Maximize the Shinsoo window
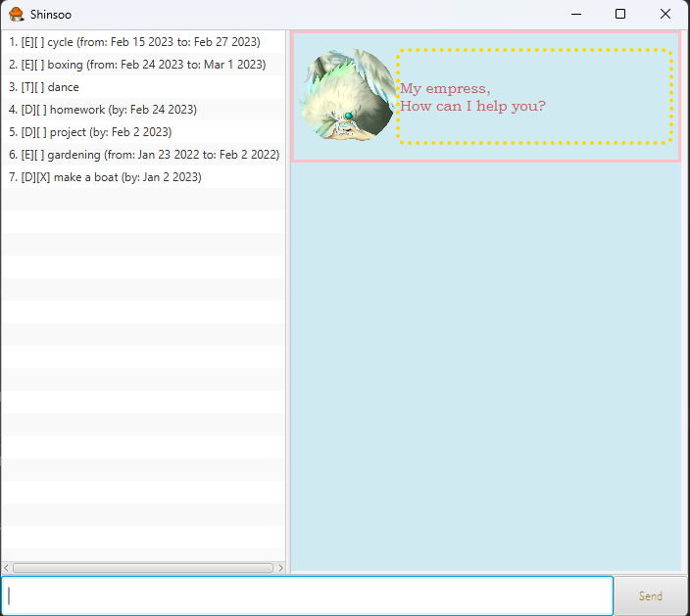Image resolution: width=690 pixels, height=616 pixels. [620, 14]
